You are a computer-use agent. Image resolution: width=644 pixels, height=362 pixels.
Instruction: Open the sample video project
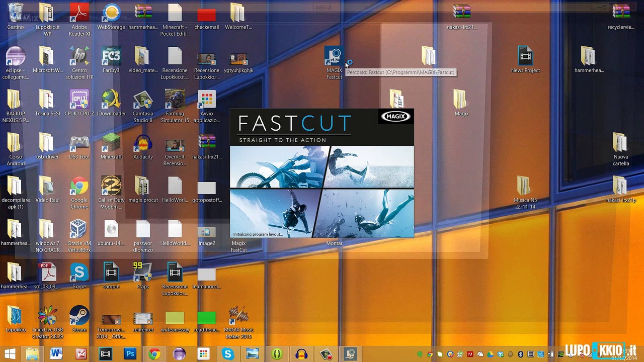coord(111,276)
